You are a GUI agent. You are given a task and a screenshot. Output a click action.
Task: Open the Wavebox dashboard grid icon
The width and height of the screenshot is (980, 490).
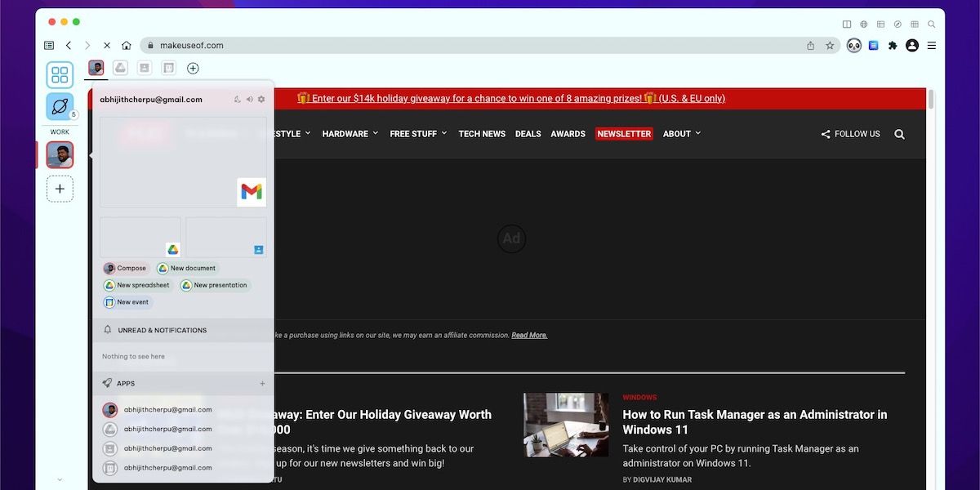(x=60, y=75)
